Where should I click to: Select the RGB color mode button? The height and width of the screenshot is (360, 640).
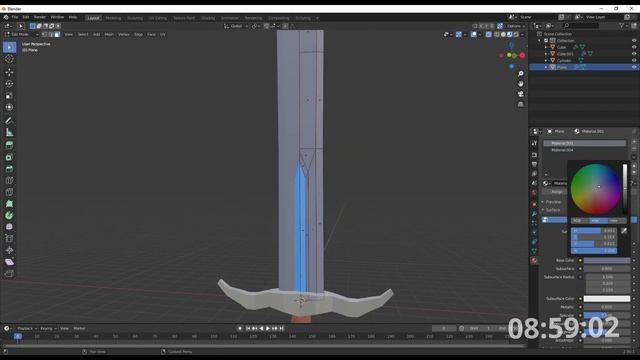[580, 220]
